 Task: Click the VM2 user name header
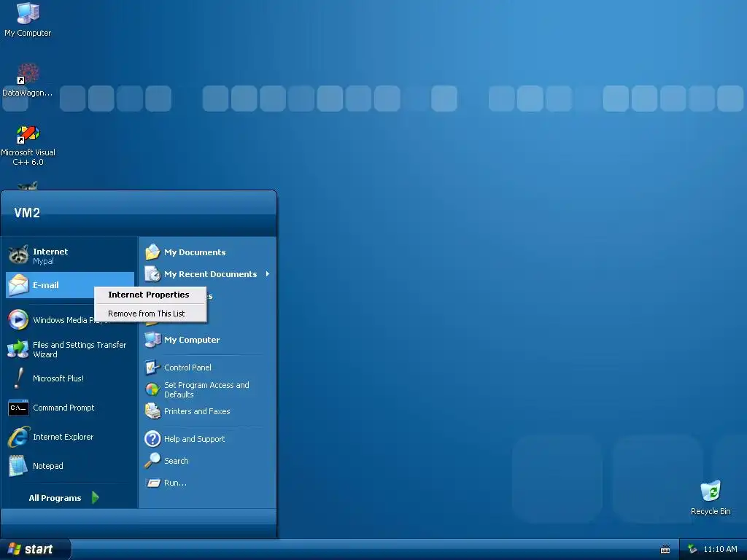pyautogui.click(x=27, y=213)
